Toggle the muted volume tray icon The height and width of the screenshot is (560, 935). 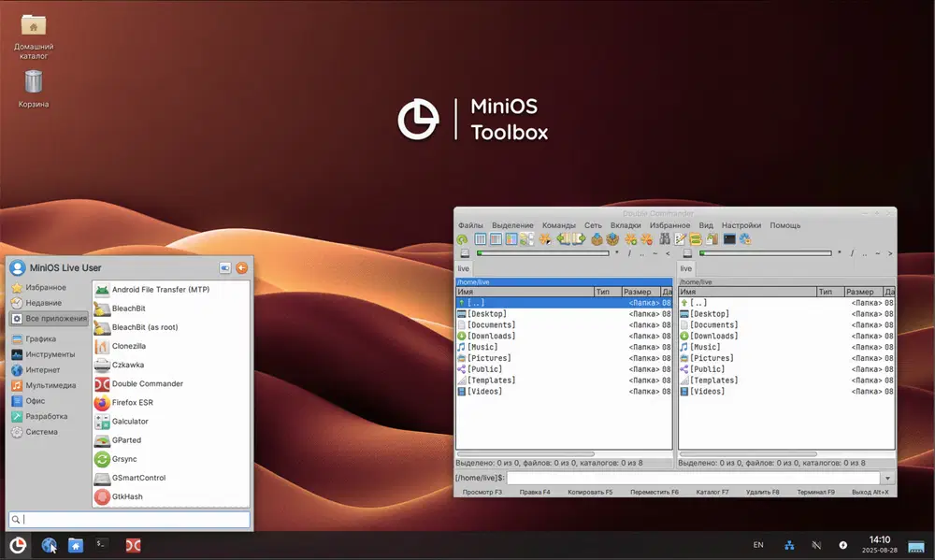pos(816,545)
